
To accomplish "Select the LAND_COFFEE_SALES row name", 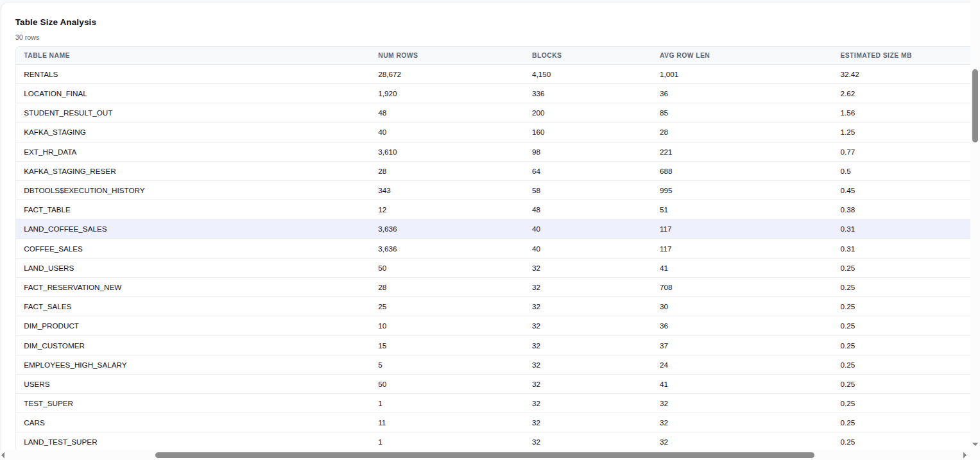I will pos(65,229).
